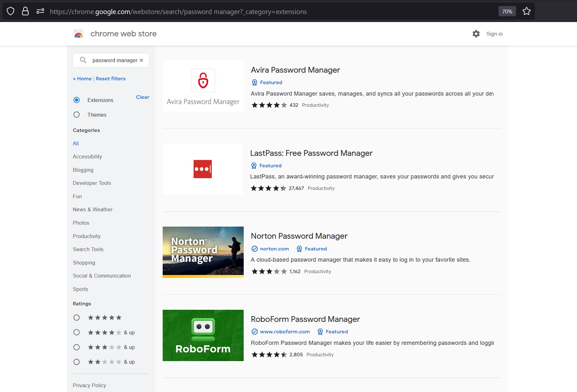Click the 70% zoom indicator
This screenshot has width=577, height=392.
[507, 11]
